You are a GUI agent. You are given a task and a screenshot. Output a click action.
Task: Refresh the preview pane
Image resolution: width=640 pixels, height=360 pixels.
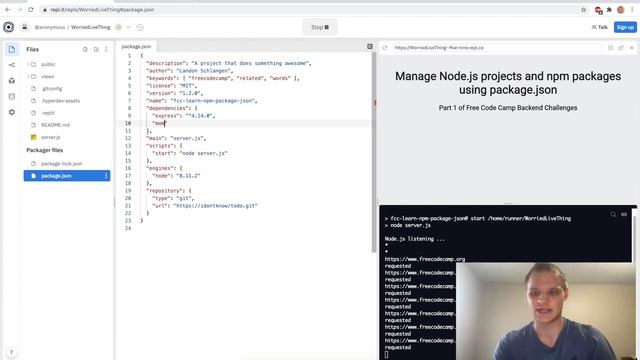tap(385, 48)
